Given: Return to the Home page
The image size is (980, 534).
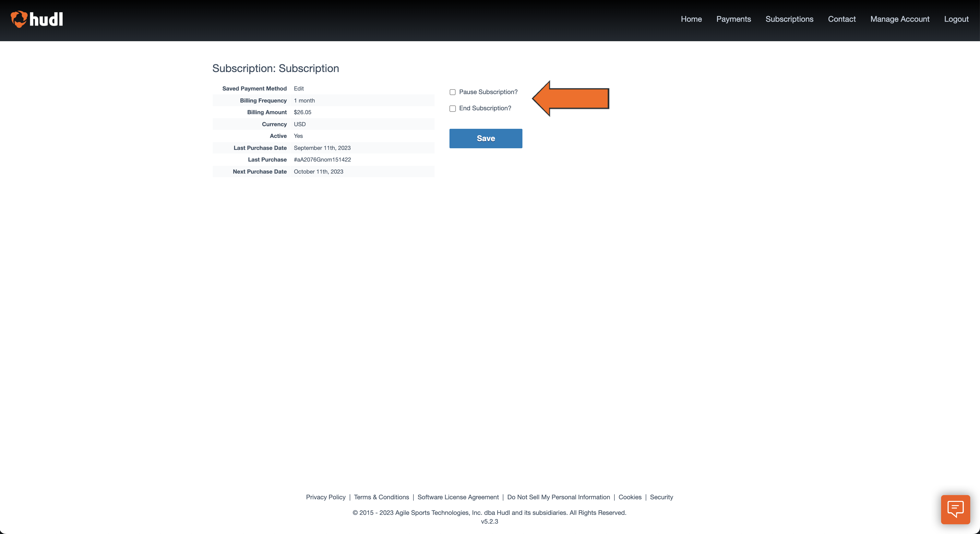Looking at the screenshot, I should [x=691, y=19].
